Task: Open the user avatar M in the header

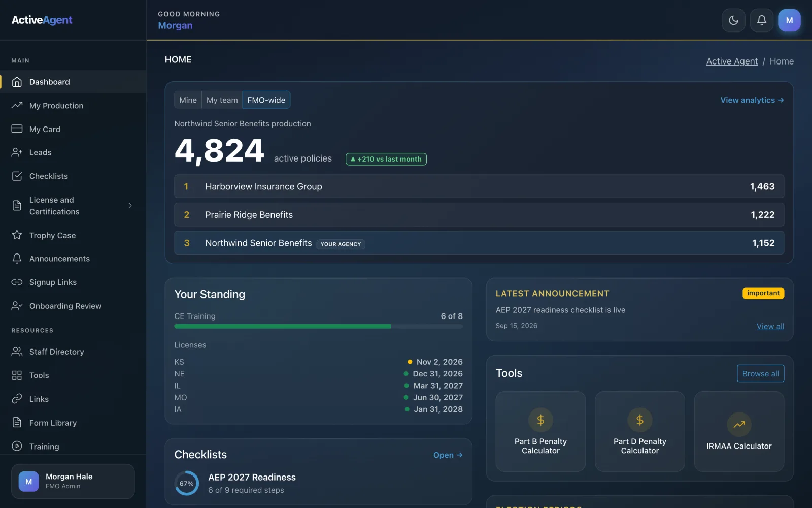Action: (789, 20)
